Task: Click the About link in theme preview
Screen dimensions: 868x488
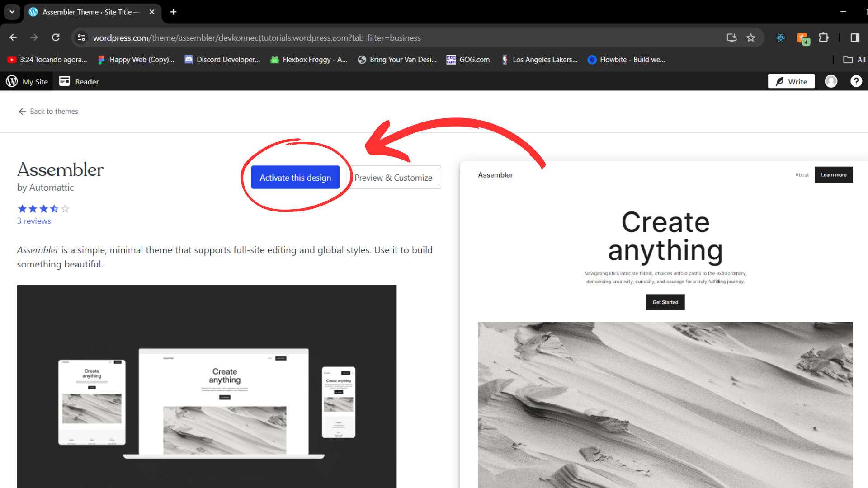Action: click(x=802, y=175)
